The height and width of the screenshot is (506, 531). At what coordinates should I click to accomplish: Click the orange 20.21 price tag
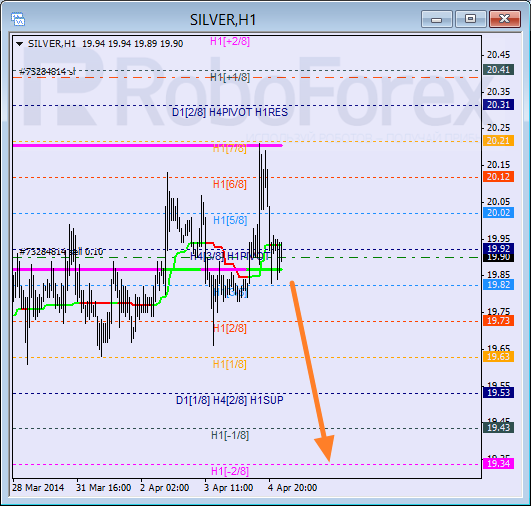click(498, 141)
